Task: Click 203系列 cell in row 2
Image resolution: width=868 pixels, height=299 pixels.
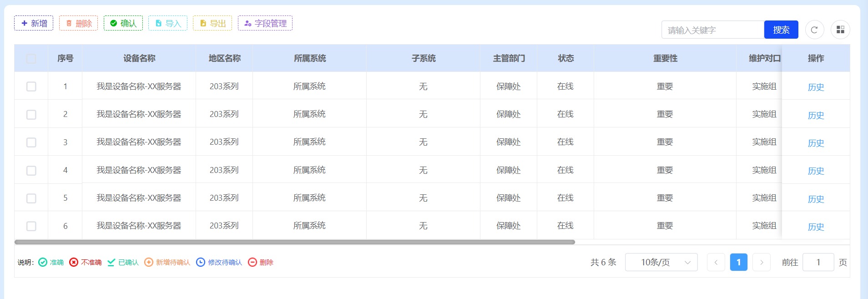Action: click(224, 114)
